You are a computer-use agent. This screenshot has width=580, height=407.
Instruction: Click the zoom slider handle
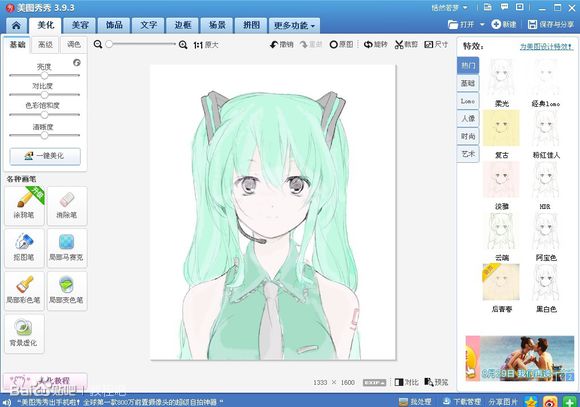coord(109,44)
